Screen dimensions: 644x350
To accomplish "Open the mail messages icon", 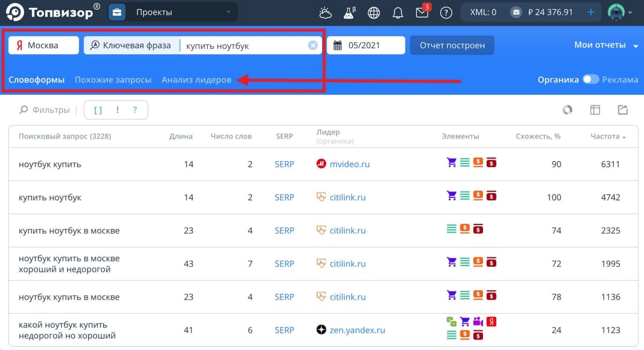I will (422, 13).
